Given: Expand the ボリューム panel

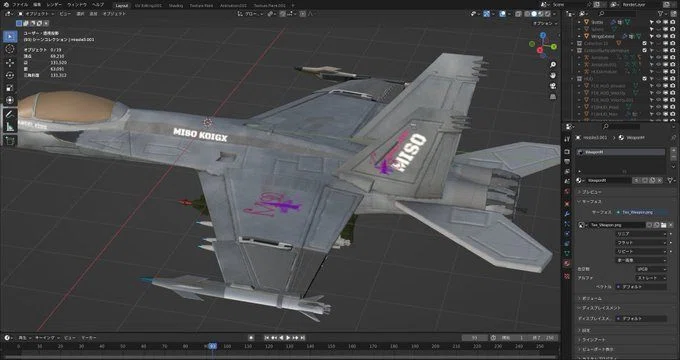Looking at the screenshot, I should point(592,298).
